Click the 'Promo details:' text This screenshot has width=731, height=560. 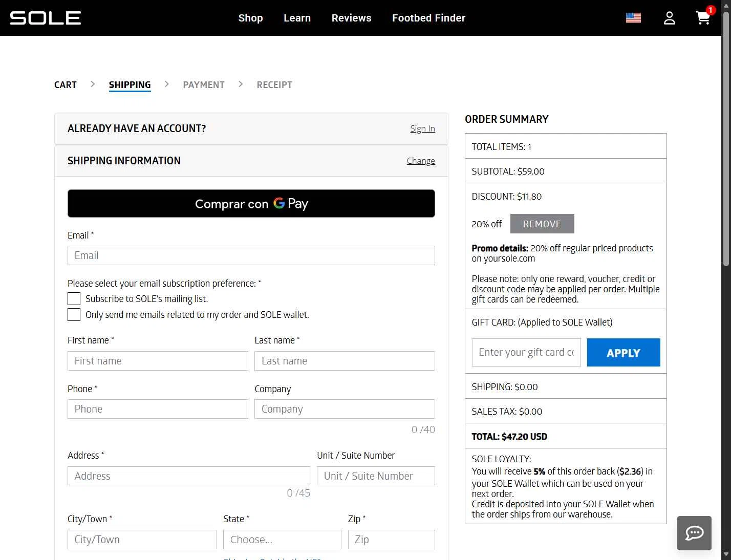click(500, 248)
